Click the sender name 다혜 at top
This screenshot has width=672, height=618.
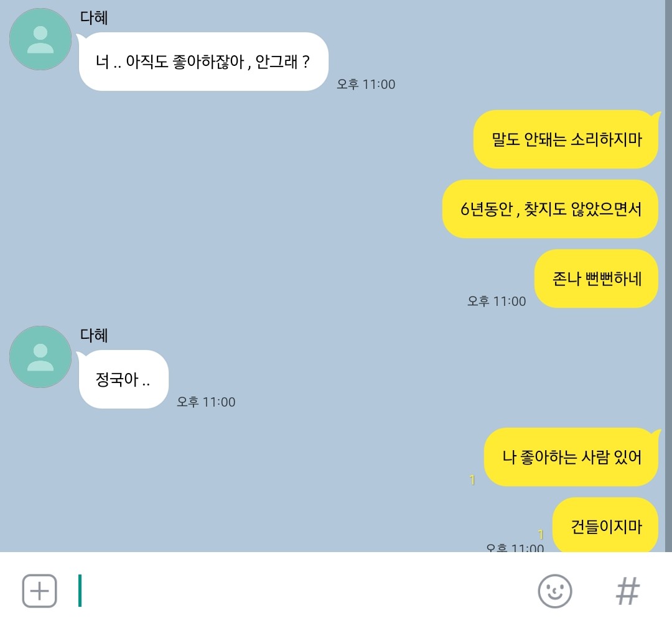pos(94,17)
